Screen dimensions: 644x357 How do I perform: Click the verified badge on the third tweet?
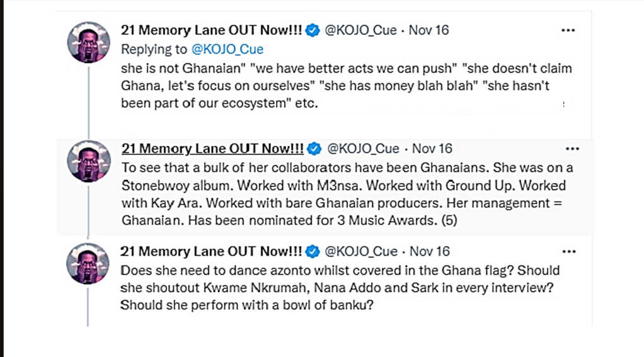[x=313, y=251]
